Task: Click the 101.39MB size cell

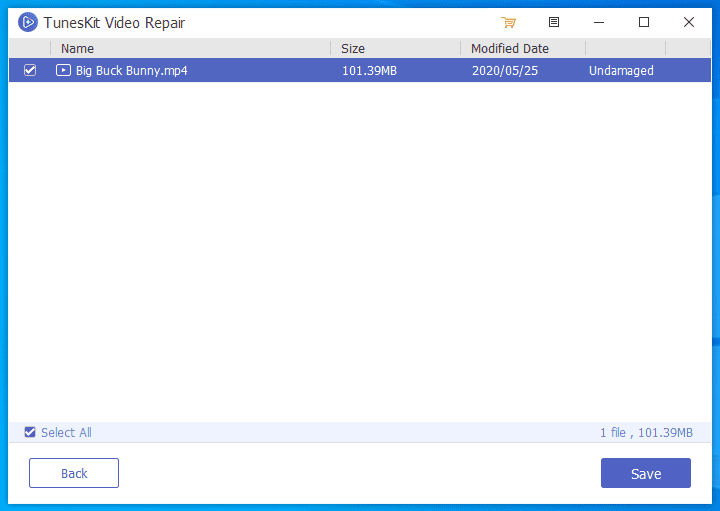Action: (369, 71)
